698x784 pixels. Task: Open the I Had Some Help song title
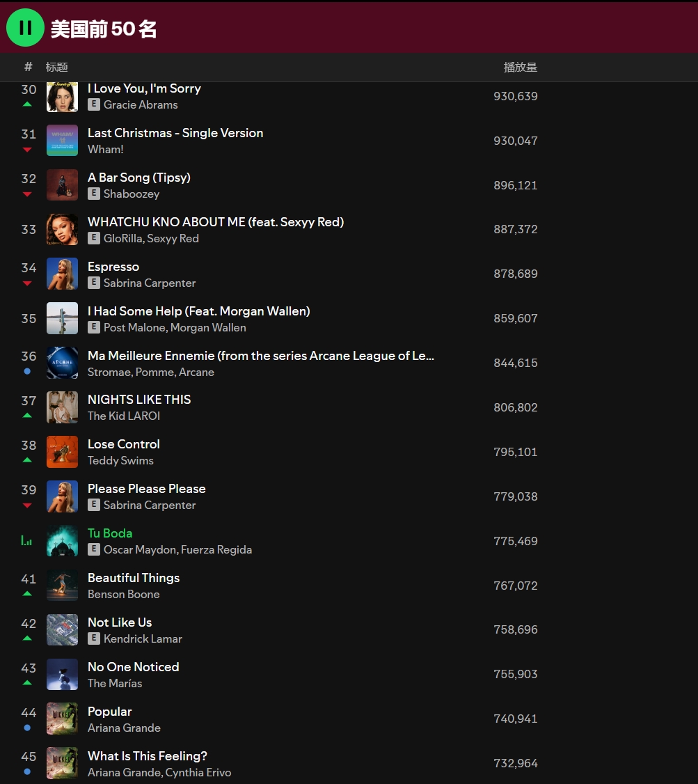(199, 311)
